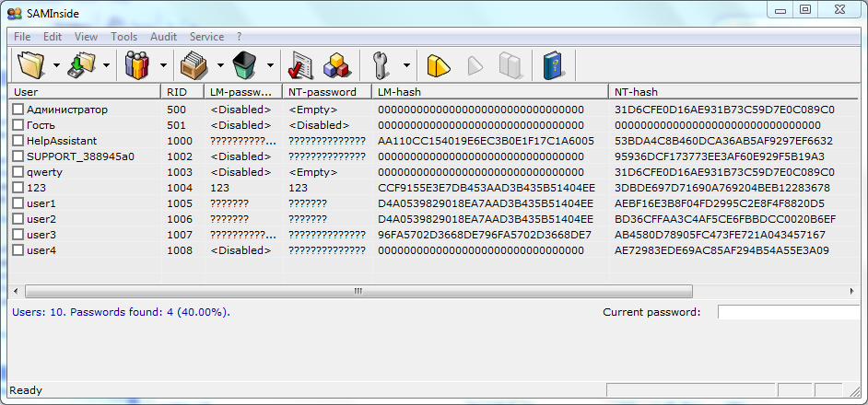Start attack with yellow play icon
The width and height of the screenshot is (868, 405).
tap(438, 65)
